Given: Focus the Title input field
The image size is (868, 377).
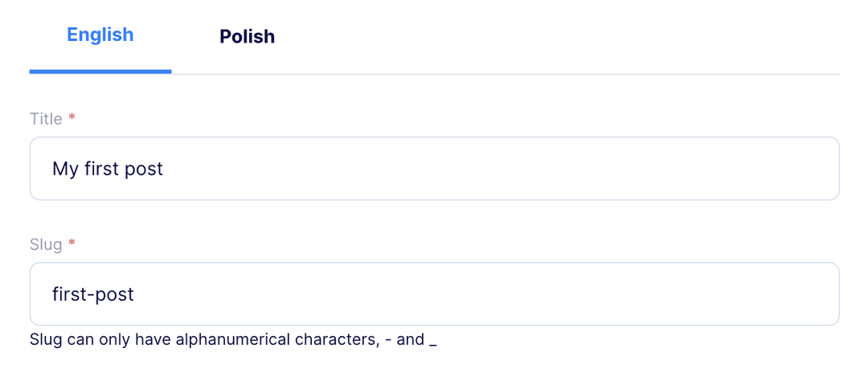Looking at the screenshot, I should (435, 168).
